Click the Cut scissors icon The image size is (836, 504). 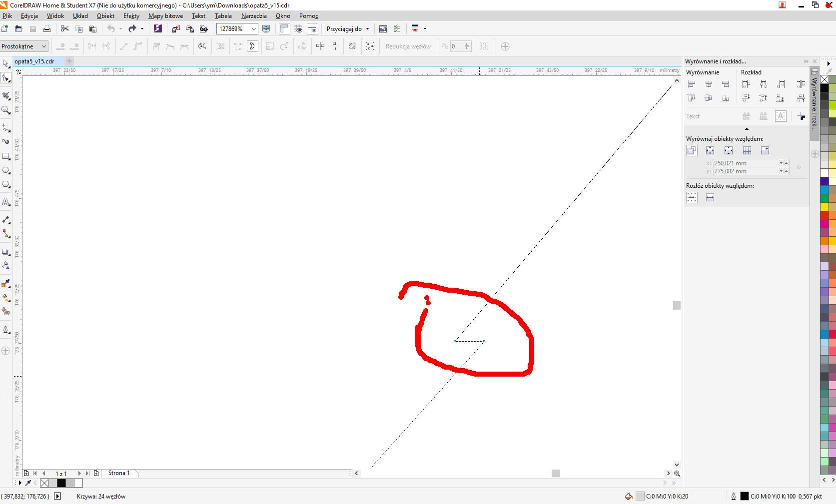tap(64, 29)
